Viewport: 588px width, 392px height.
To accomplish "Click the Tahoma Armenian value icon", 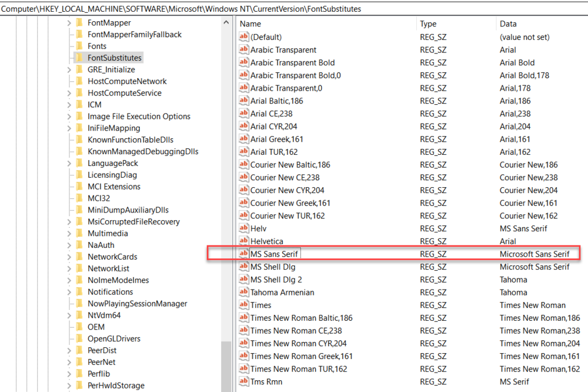I will (x=244, y=293).
